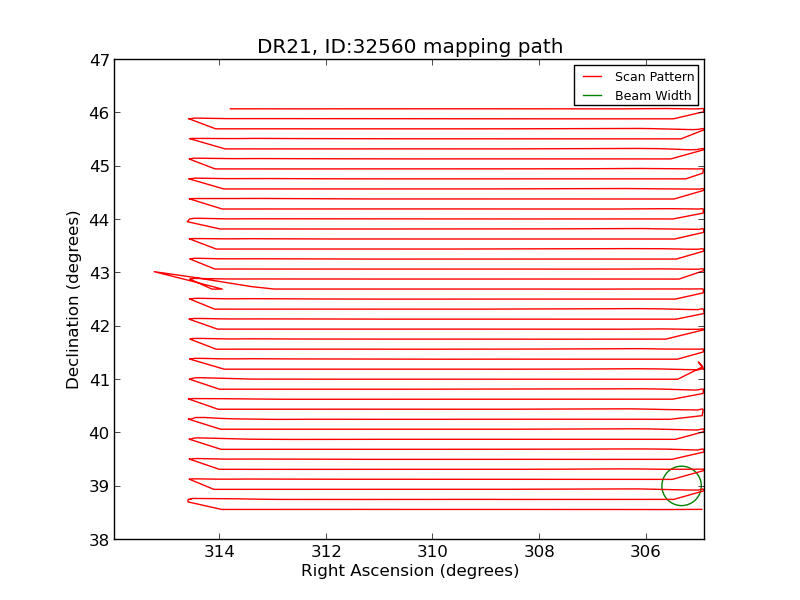Click the y-axis tick label "40"

pyautogui.click(x=99, y=433)
